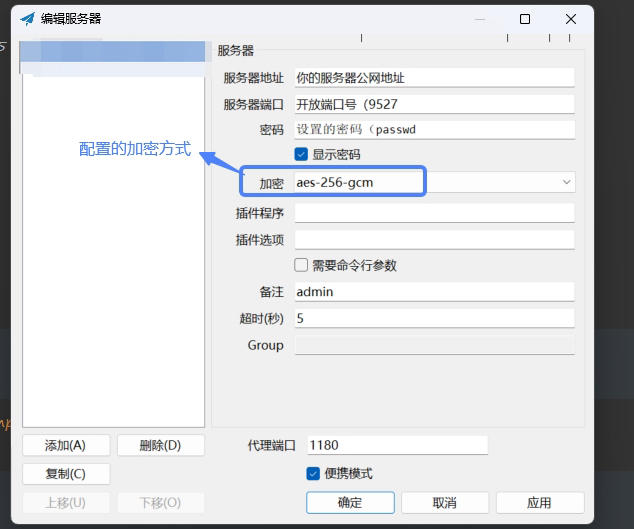Click the Group input field
The image size is (634, 529).
pos(435,345)
